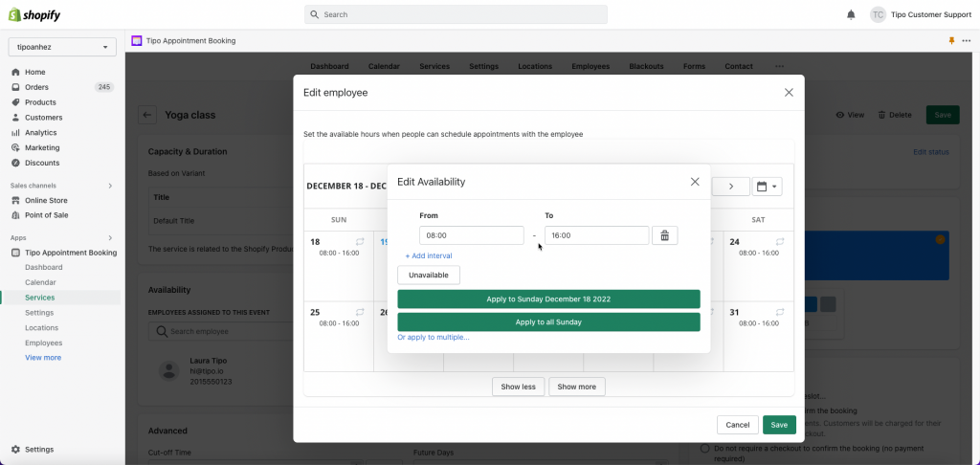Click the Orders icon in sidebar
The width and height of the screenshot is (980, 465).
tap(15, 87)
